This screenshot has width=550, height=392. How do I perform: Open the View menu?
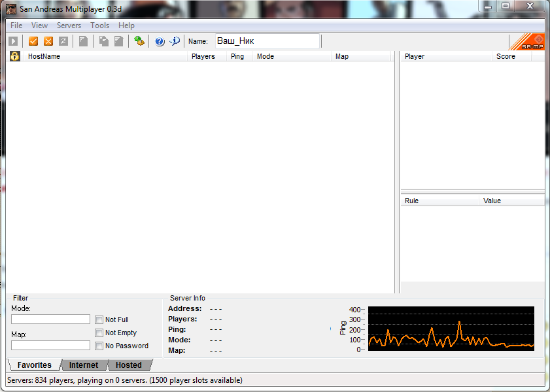(x=39, y=25)
